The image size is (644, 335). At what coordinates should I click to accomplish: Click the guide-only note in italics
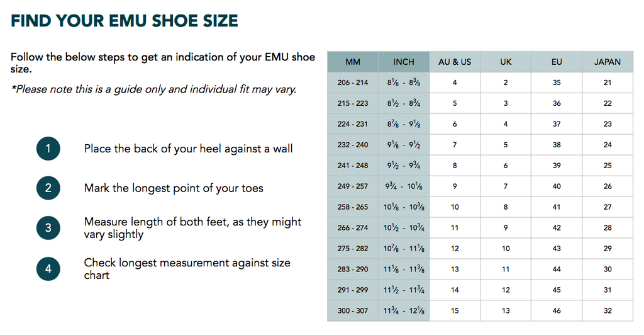click(x=153, y=89)
